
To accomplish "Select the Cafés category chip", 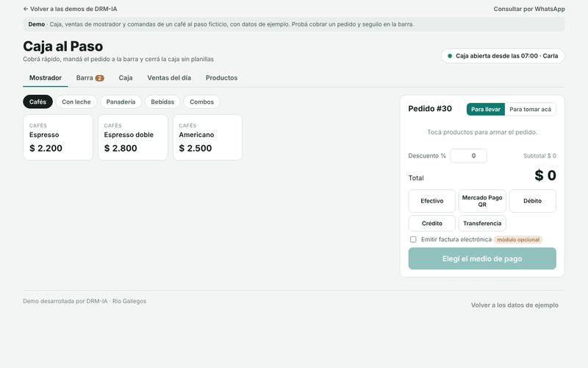I will (x=38, y=102).
